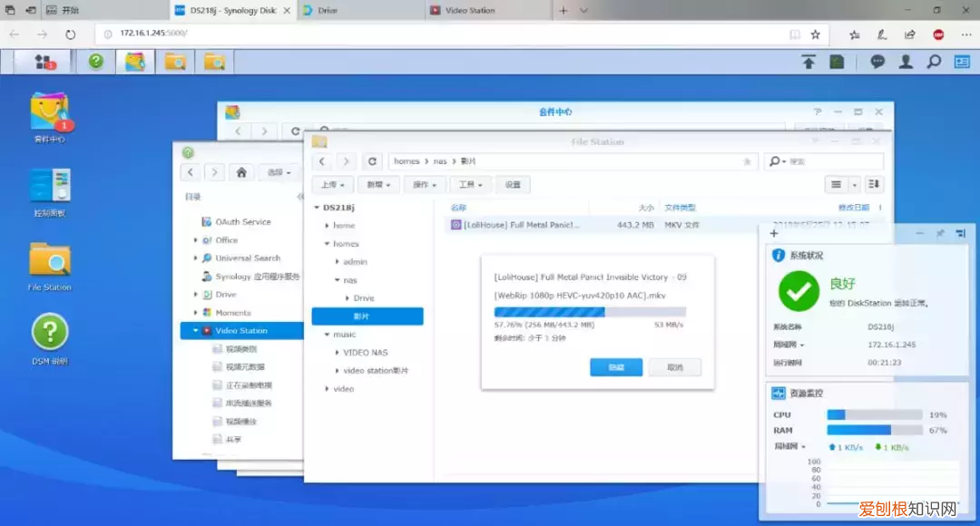Expand the video folder in tree
Screen dimensions: 980x526
327,389
